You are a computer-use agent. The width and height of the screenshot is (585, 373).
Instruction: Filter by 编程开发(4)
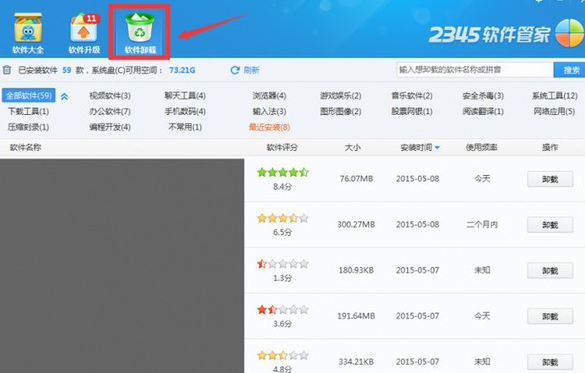(110, 127)
